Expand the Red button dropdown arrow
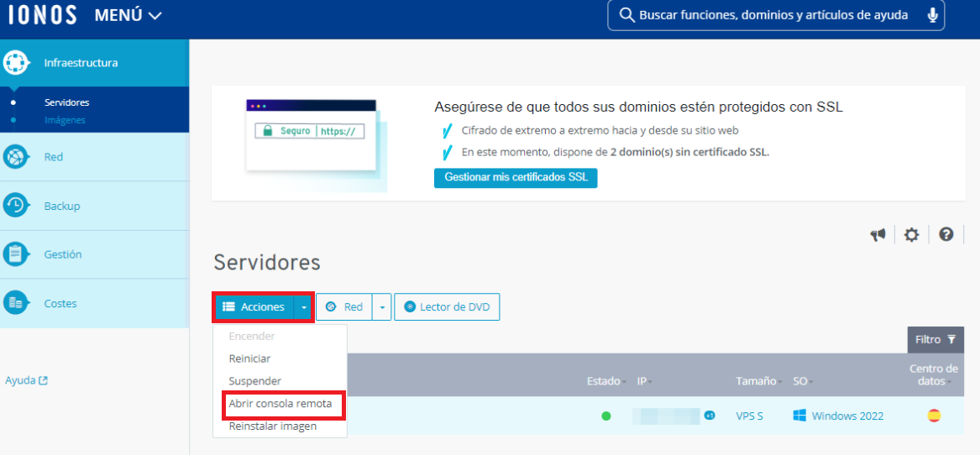980x455 pixels. 382,307
